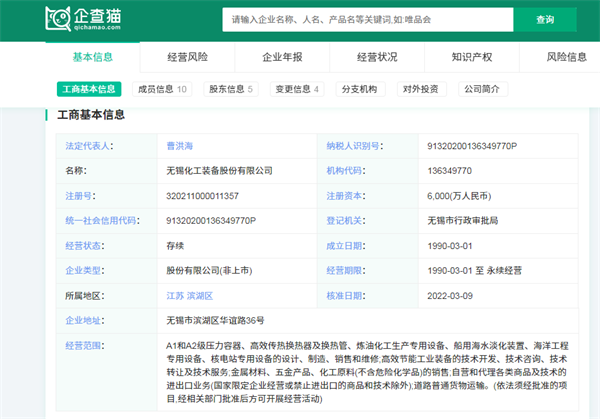Click the company name 无锡化工装备股份有限公司
The width and height of the screenshot is (600, 419).
[x=219, y=171]
